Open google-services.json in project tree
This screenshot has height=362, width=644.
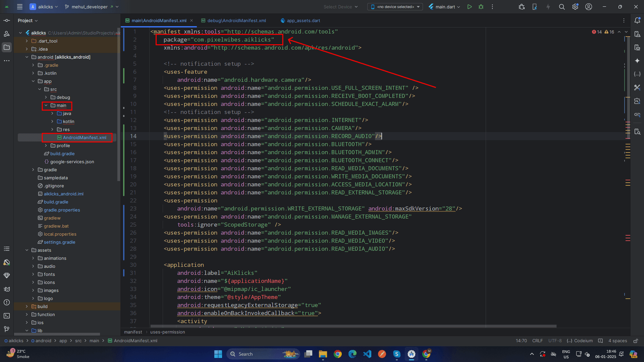(72, 162)
